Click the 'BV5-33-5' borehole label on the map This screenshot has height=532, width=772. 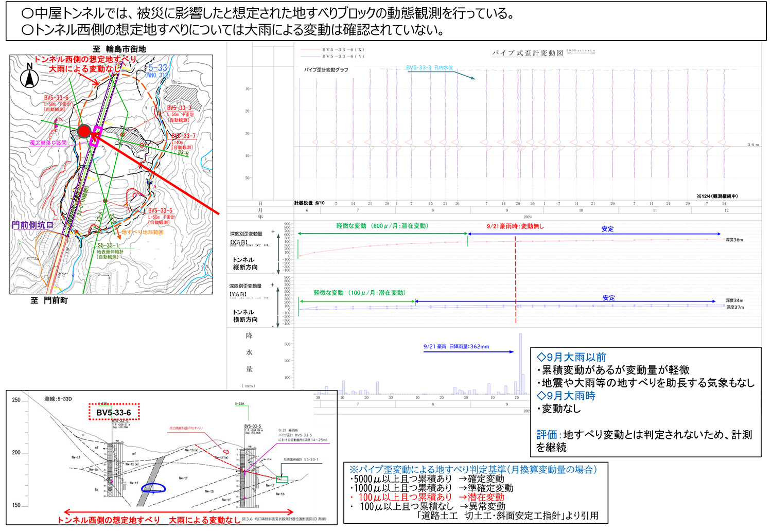[160, 210]
